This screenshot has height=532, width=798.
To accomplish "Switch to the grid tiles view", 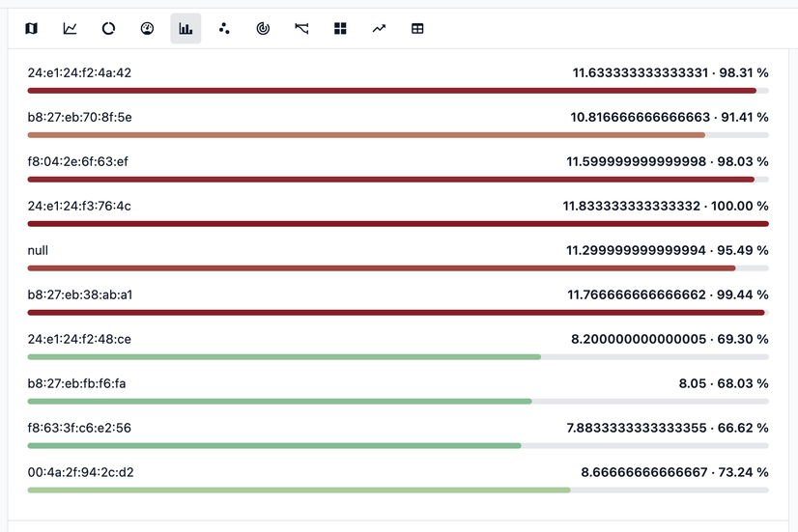I will click(340, 29).
